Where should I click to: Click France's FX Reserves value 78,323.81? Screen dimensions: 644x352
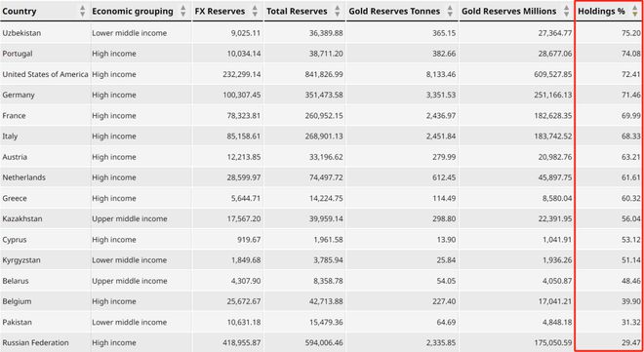point(244,116)
